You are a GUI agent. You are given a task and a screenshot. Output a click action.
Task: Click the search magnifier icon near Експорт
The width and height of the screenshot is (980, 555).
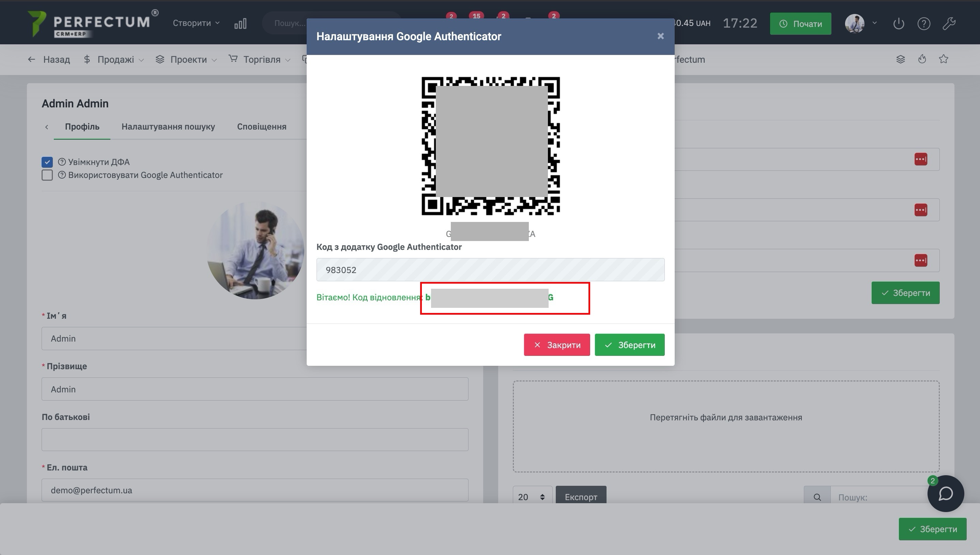coord(817,497)
